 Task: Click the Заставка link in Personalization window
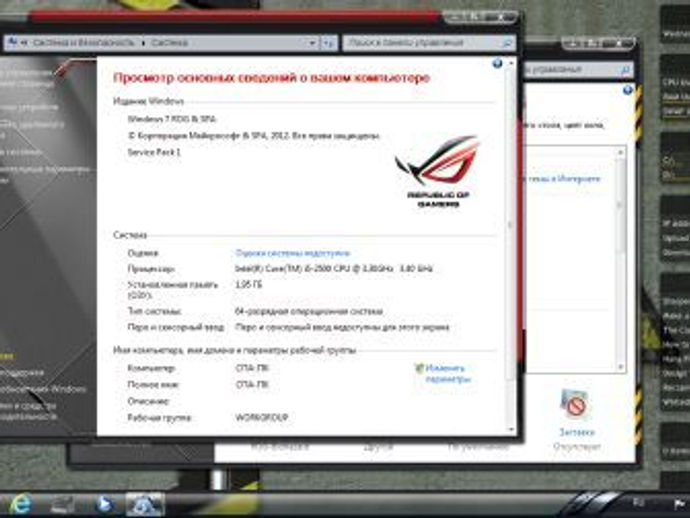(576, 432)
